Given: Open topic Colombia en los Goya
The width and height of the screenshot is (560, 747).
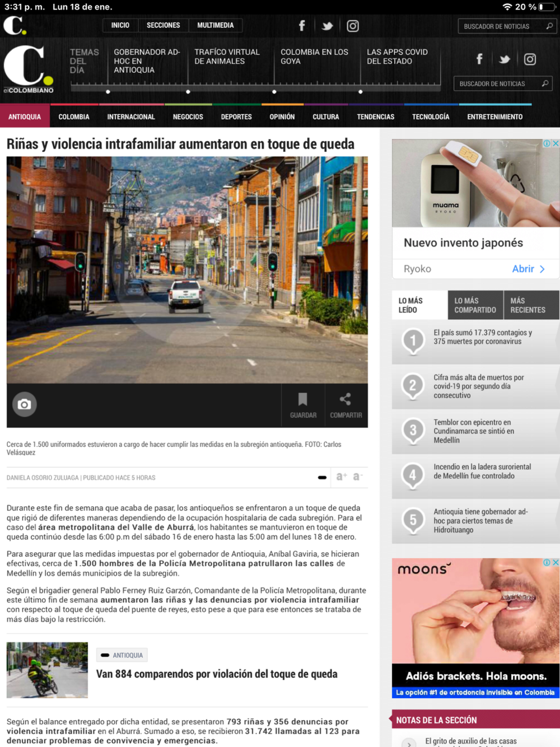Looking at the screenshot, I should click(314, 57).
